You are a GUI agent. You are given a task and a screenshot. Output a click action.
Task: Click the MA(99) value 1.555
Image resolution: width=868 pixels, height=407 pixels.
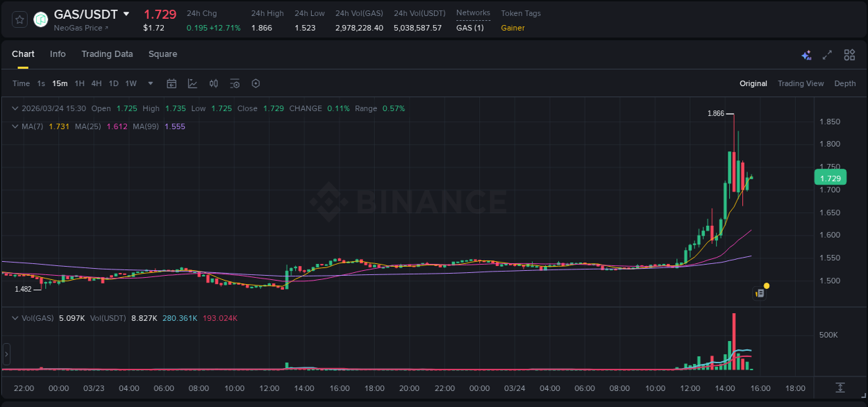point(175,126)
